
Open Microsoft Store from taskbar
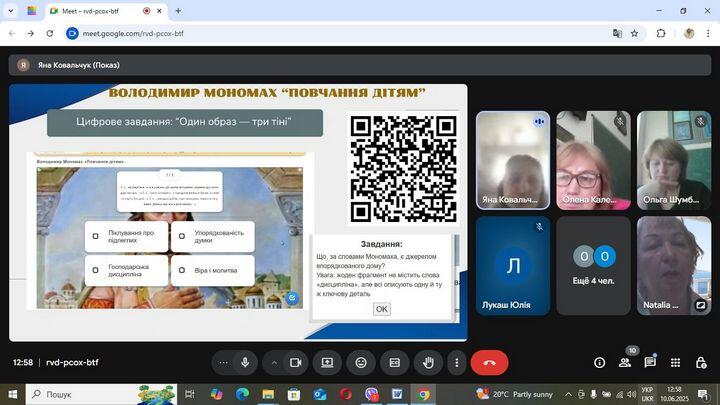[x=294, y=394]
